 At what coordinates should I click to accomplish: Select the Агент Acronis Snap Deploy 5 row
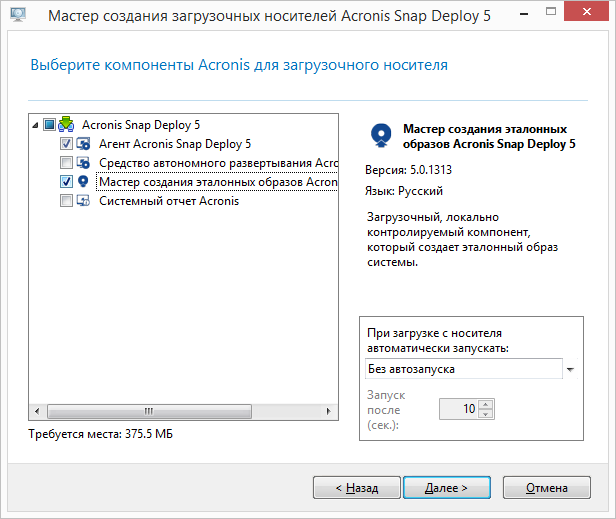(x=175, y=144)
